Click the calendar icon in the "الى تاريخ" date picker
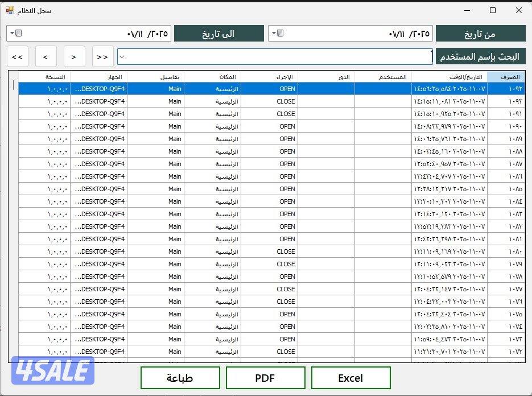Image resolution: width=532 pixels, height=396 pixels. pos(18,34)
